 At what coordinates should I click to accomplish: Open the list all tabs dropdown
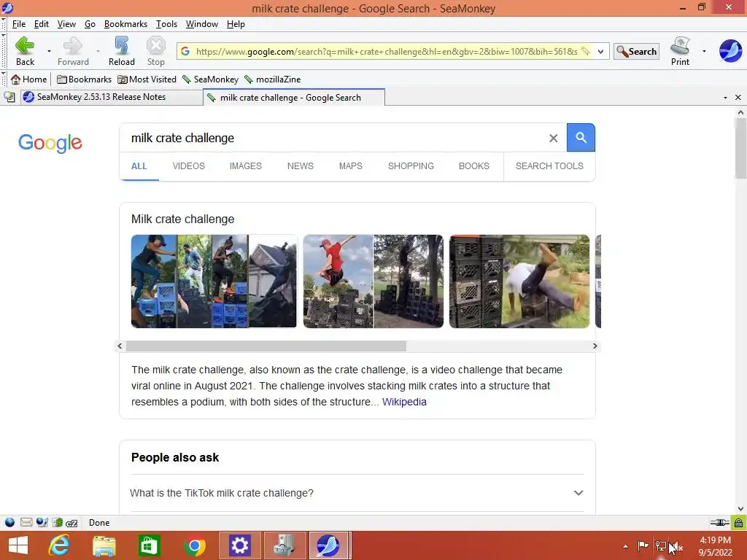725,97
